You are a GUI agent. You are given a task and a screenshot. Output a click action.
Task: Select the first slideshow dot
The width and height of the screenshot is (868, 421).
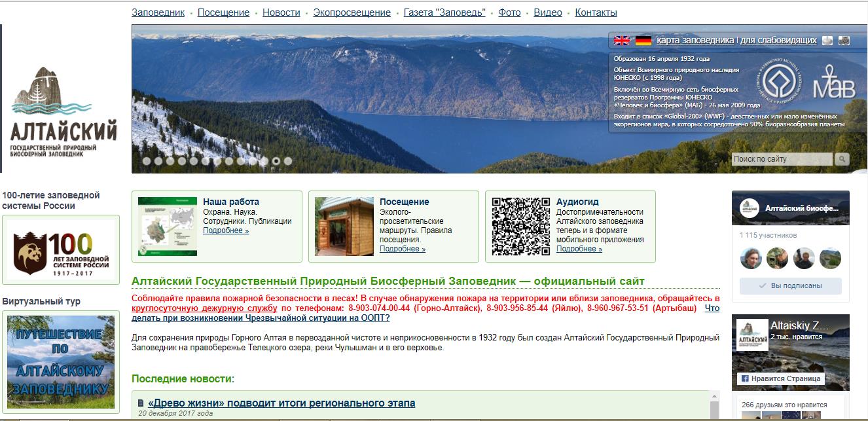click(x=147, y=160)
